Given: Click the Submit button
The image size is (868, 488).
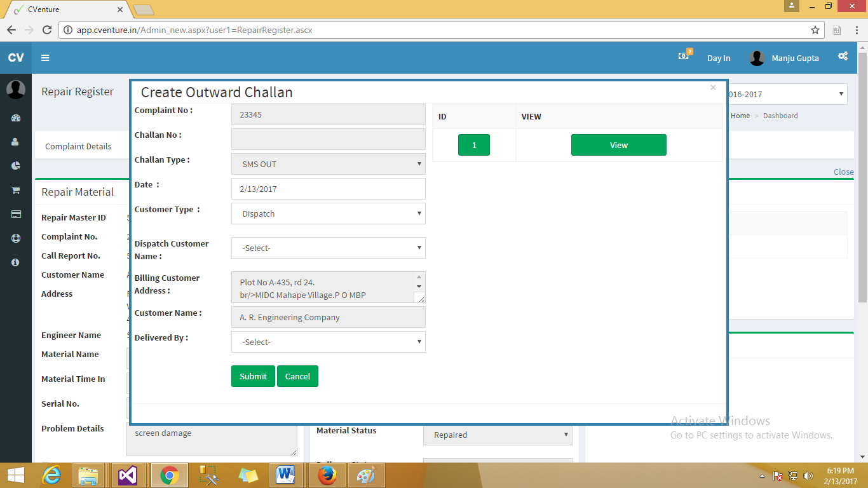Looking at the screenshot, I should pyautogui.click(x=253, y=376).
